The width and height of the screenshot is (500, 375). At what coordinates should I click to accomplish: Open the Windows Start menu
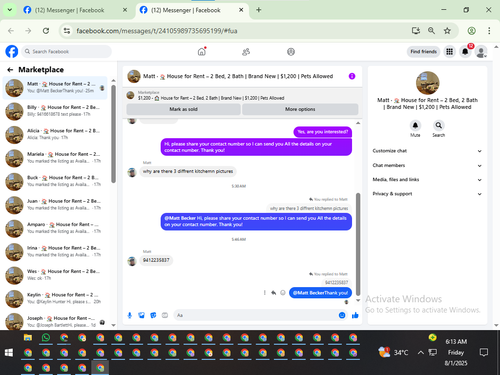click(9, 353)
